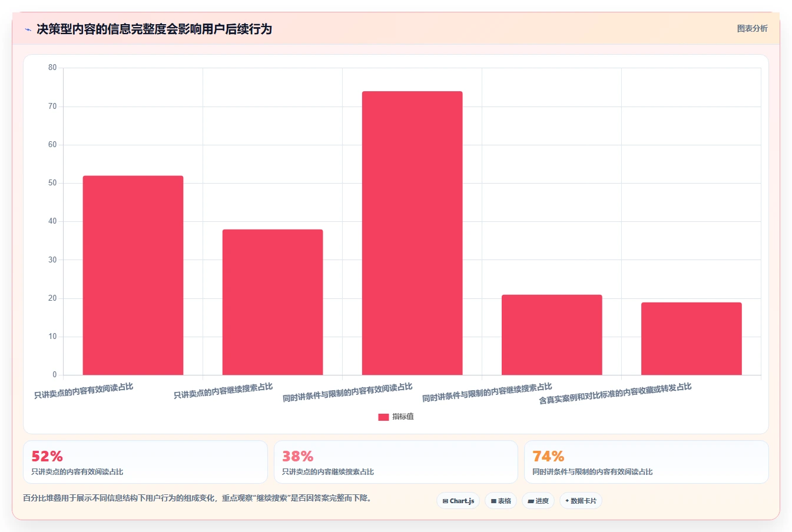The width and height of the screenshot is (792, 532).
Task: Click the lightning icon beside the title
Action: pos(28,29)
